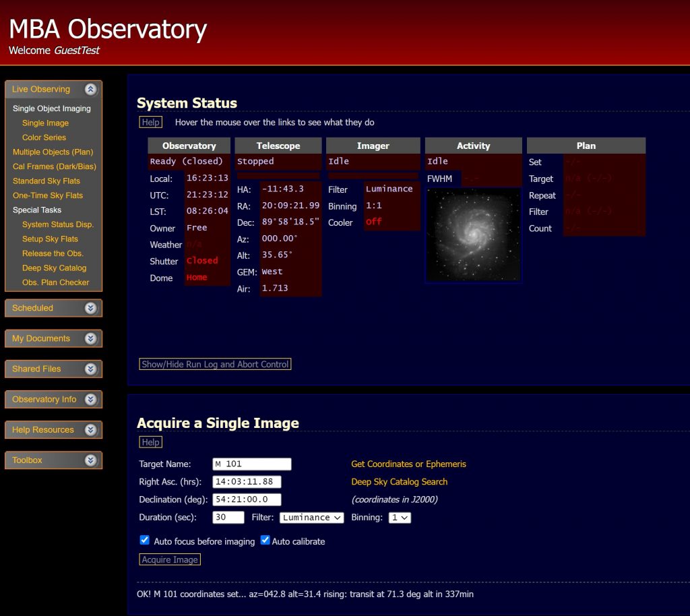Click Get Coordinates or Ephemeris link
This screenshot has width=690, height=616.
408,464
